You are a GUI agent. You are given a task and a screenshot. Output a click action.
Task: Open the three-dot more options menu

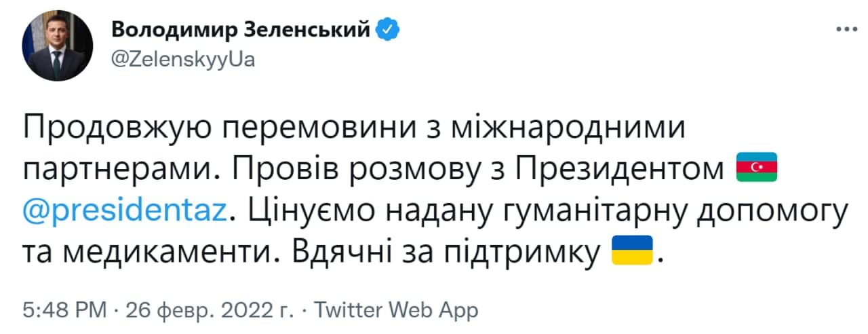pyautogui.click(x=847, y=31)
